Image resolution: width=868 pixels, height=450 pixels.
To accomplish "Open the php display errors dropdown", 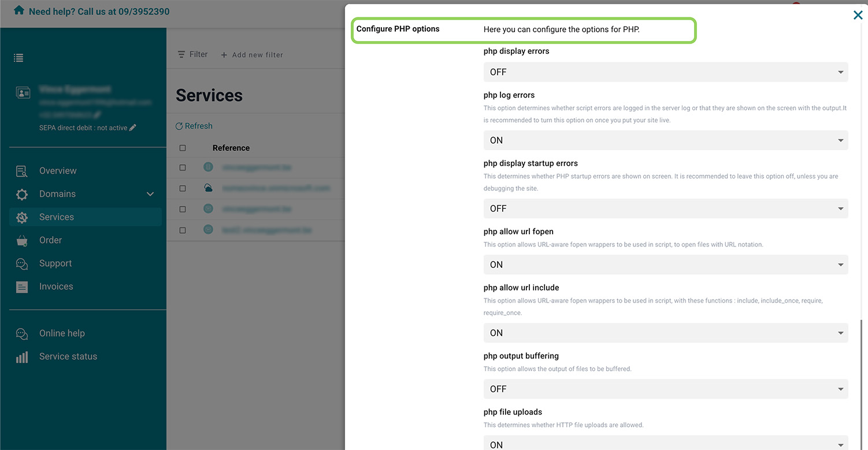I will click(x=666, y=72).
